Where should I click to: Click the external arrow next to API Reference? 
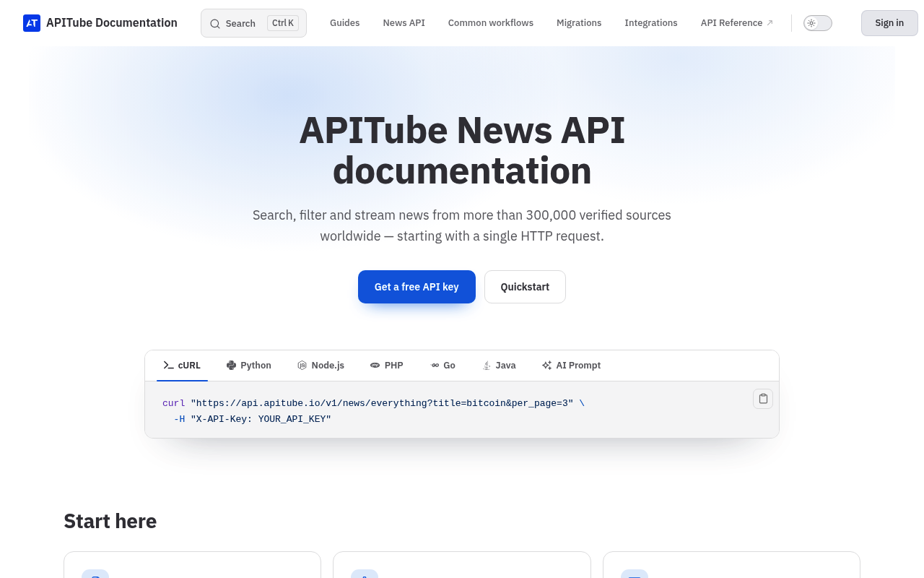770,23
